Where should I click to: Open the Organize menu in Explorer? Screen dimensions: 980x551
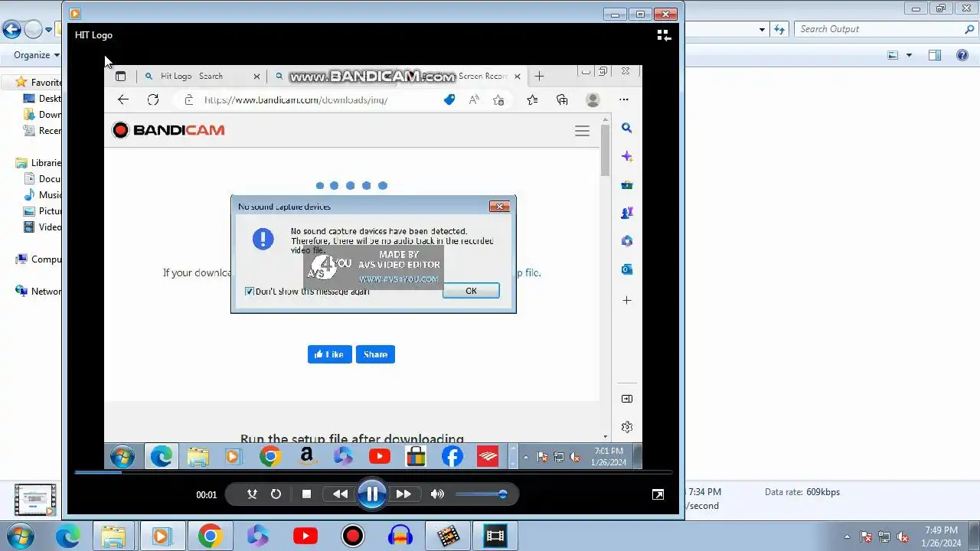pyautogui.click(x=36, y=55)
